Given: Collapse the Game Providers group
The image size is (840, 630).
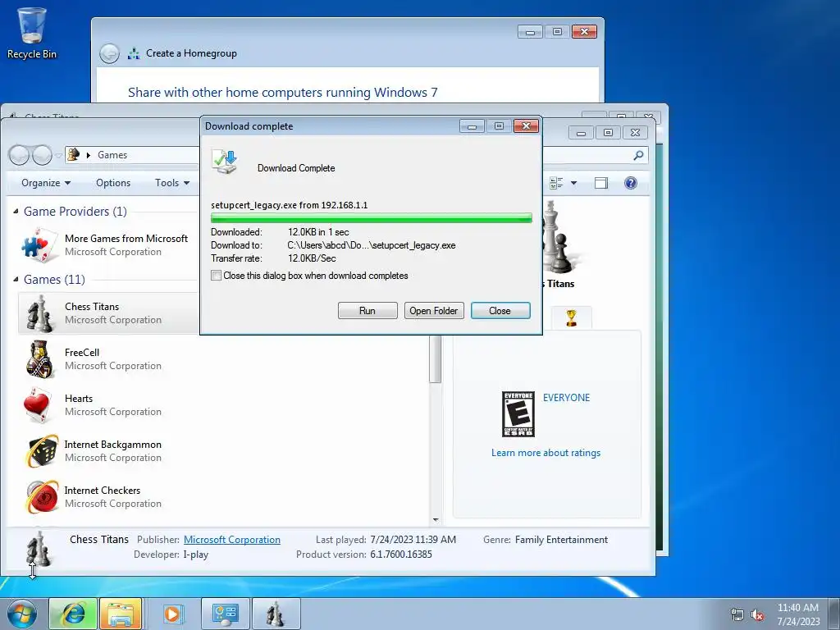Looking at the screenshot, I should pos(16,212).
